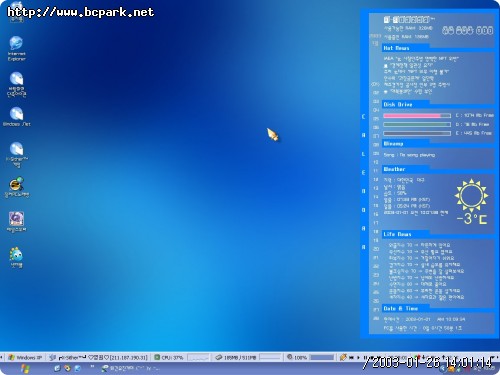
Task: Click the green D drive usage bar
Action: [417, 124]
